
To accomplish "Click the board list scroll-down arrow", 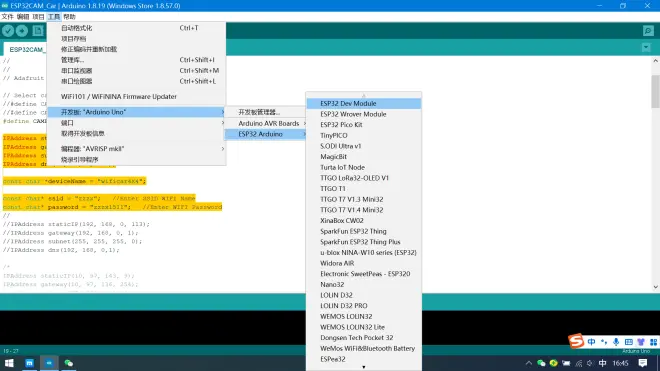I will tap(364, 367).
